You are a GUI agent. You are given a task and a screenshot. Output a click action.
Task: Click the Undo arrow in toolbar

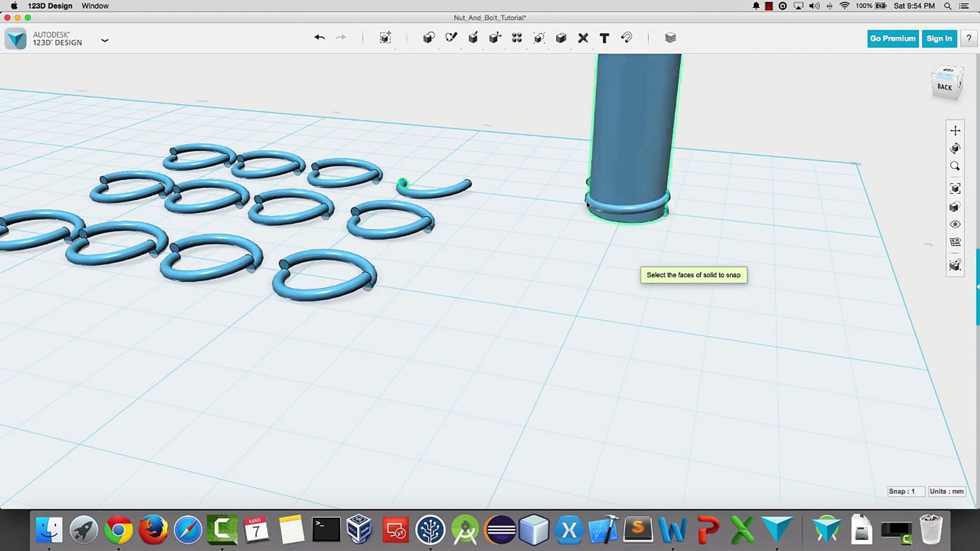pyautogui.click(x=320, y=38)
